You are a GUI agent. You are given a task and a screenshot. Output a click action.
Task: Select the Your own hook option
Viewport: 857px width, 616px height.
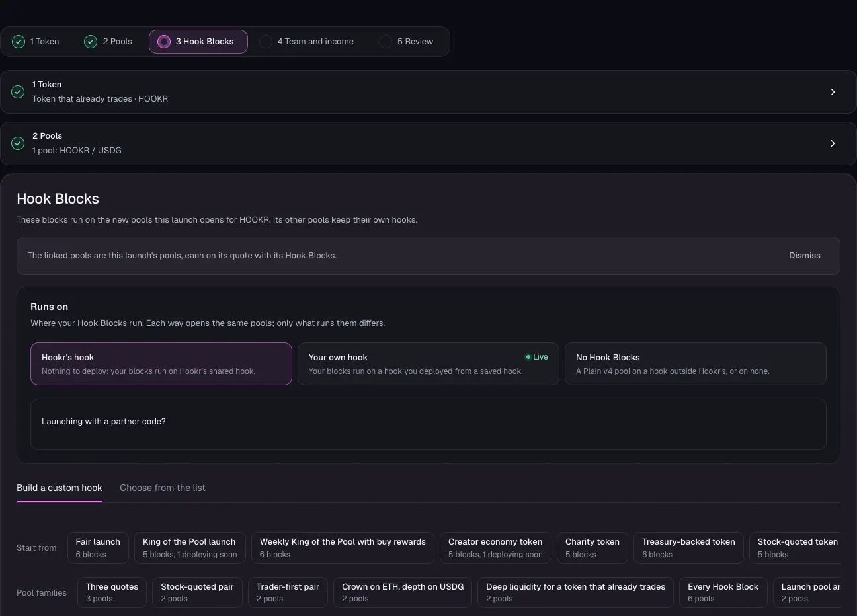[428, 364]
